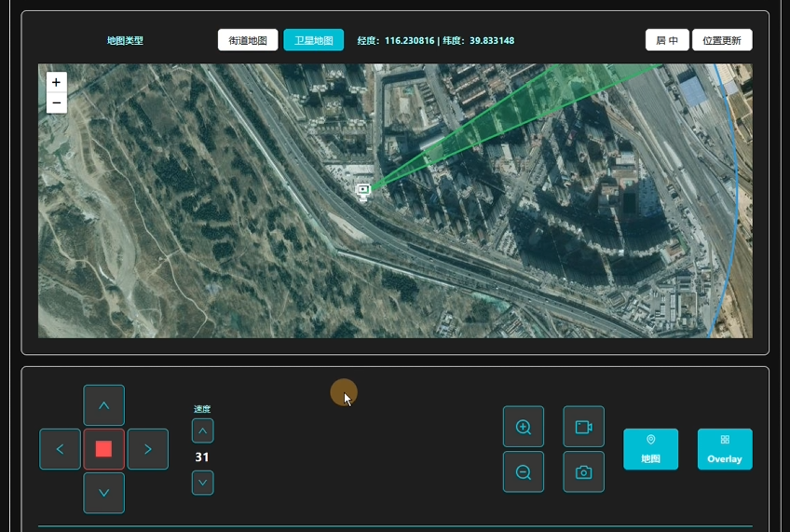
Task: Click the 居中 center button
Action: pyautogui.click(x=667, y=40)
